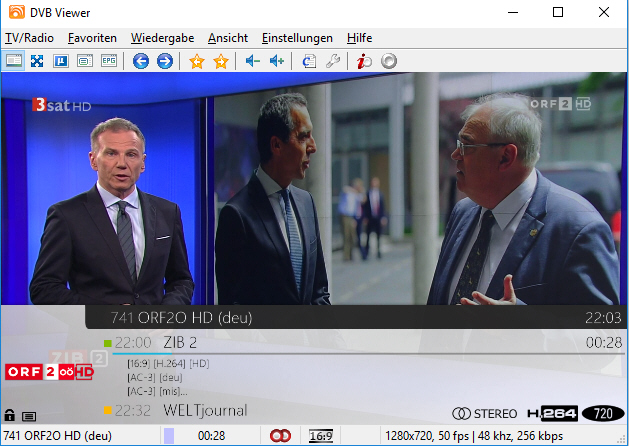Open the Wiedergabe menu
This screenshot has width=629, height=446.
[x=162, y=38]
